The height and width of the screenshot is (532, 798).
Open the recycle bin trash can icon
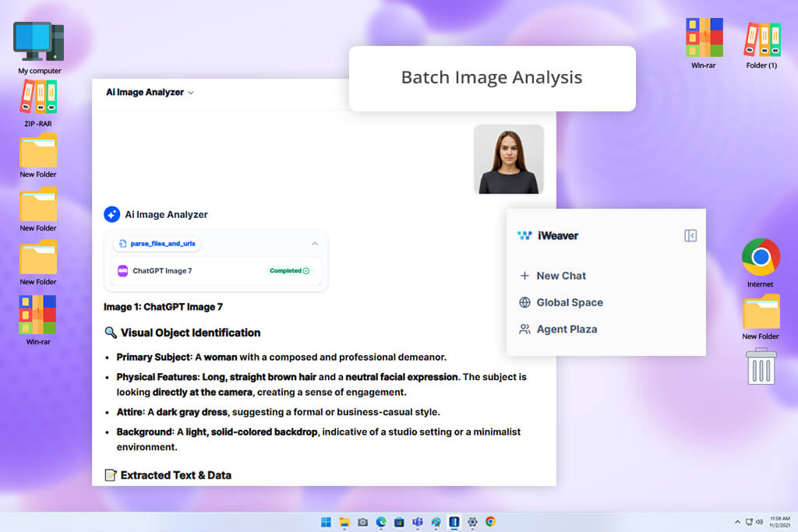click(x=761, y=367)
